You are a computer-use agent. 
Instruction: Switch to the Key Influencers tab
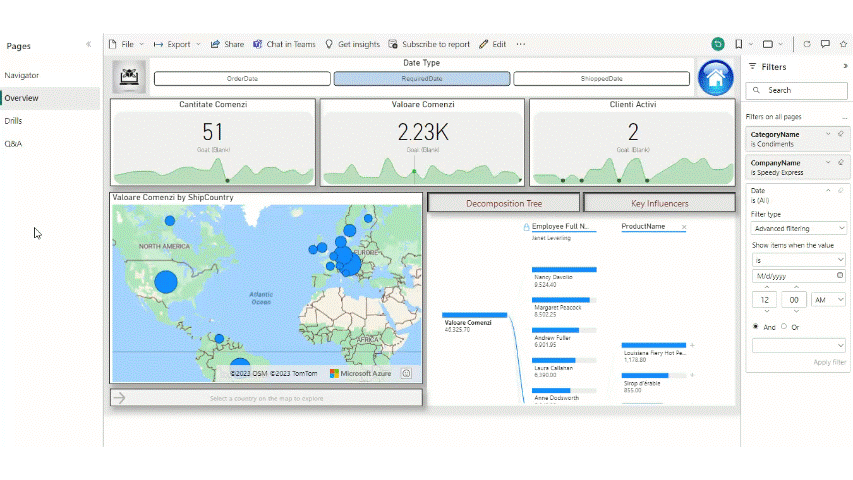point(658,203)
